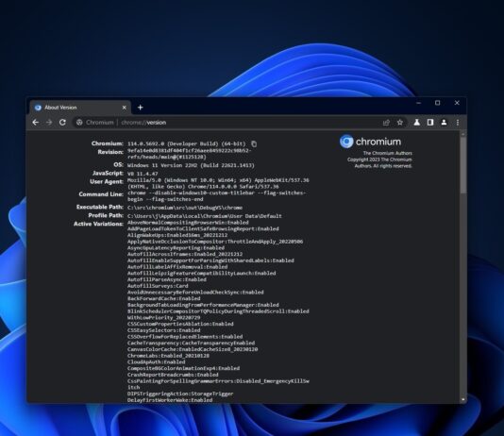
Task: Close the Chromium window
Action: (457, 103)
